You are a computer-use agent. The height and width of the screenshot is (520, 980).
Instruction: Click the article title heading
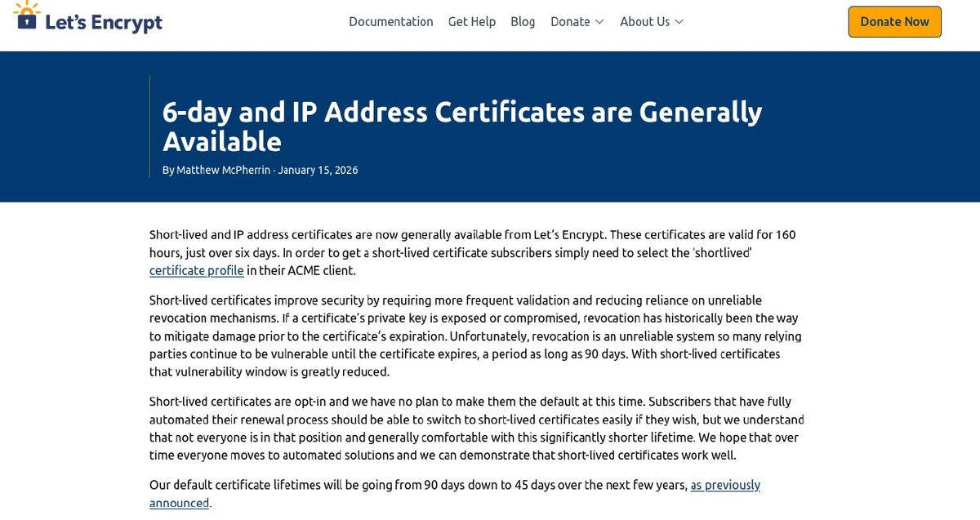[462, 127]
